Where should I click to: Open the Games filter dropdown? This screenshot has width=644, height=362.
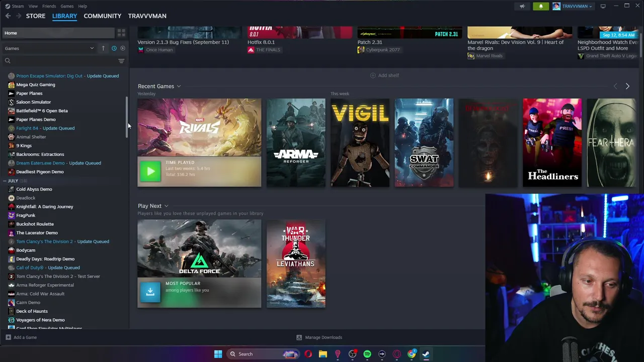[x=49, y=48]
